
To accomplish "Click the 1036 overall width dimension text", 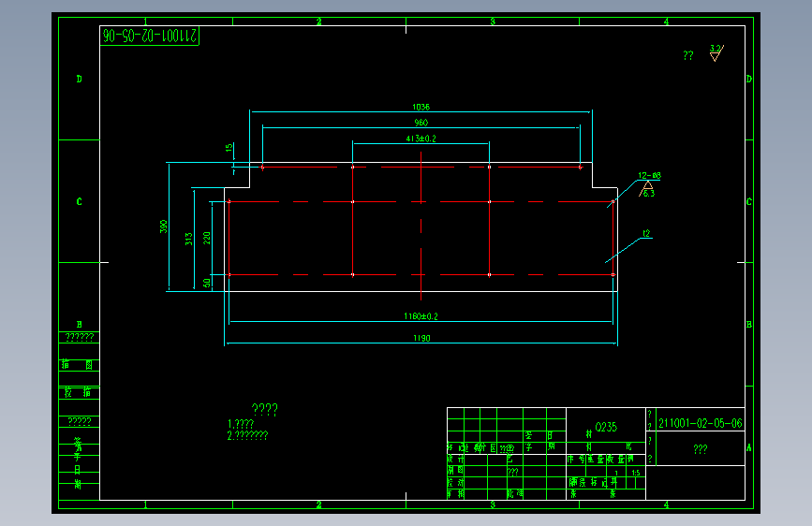I will pyautogui.click(x=421, y=108).
